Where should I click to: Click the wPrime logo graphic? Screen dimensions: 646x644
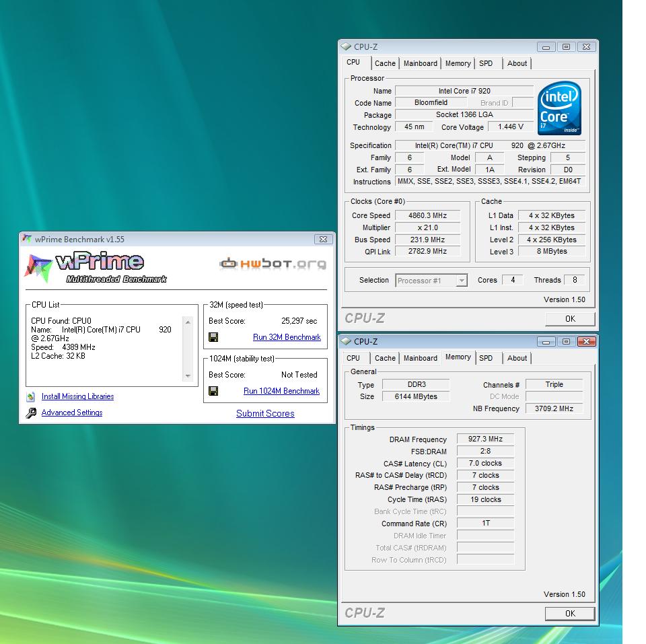(96, 267)
